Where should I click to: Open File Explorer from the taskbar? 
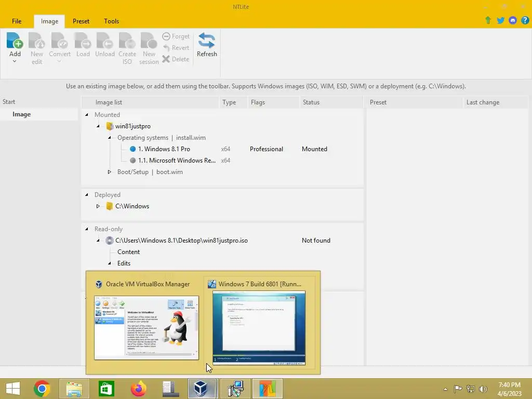pyautogui.click(x=74, y=389)
